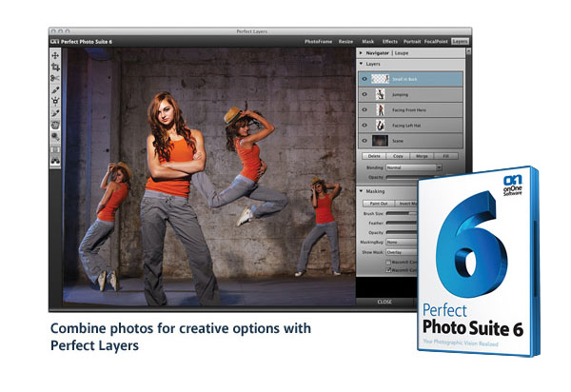This screenshot has width=571, height=392.
Task: Select the scissors Trim tool
Action: (x=55, y=78)
